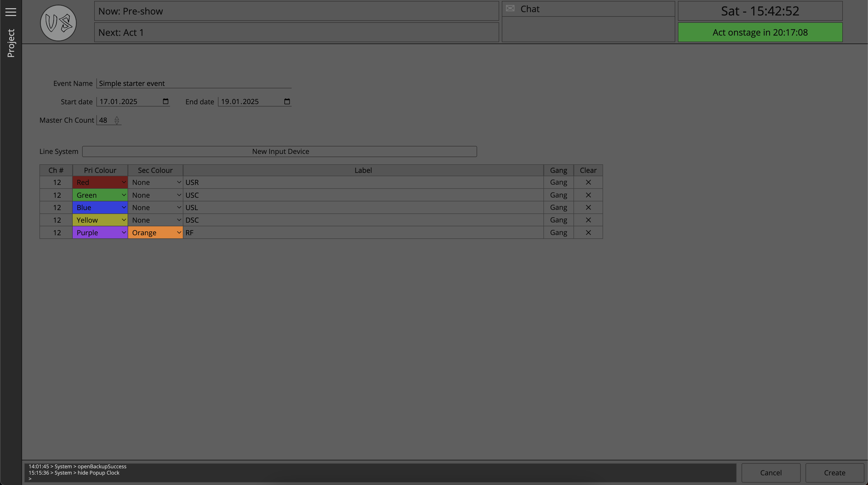Click the Label column header
The width and height of the screenshot is (868, 485).
(363, 170)
